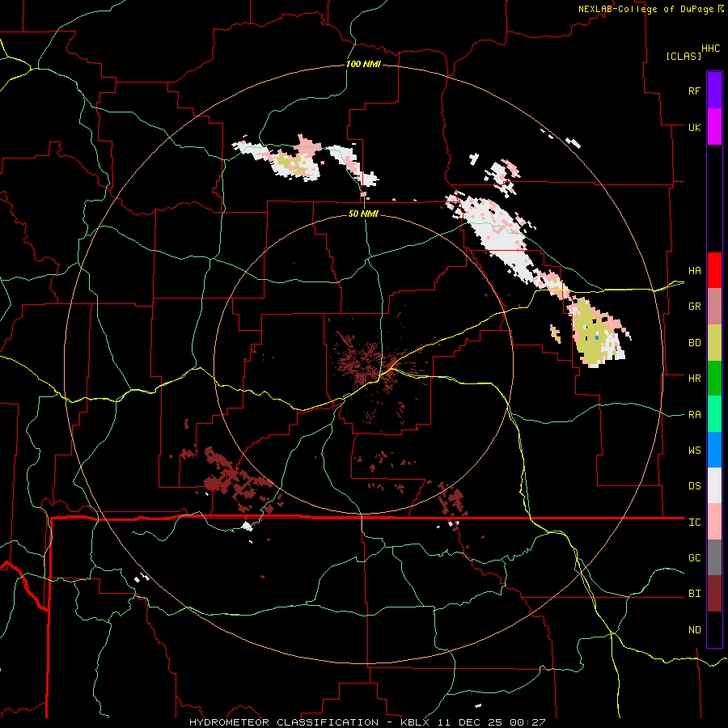728x728 pixels.
Task: Click the "IC" legend label
Action: 694,523
